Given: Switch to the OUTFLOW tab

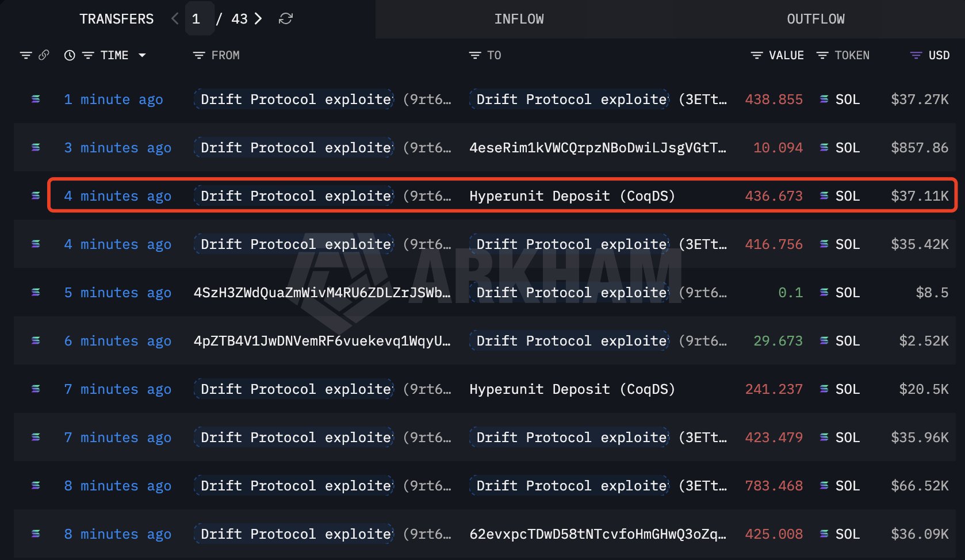Looking at the screenshot, I should point(815,19).
